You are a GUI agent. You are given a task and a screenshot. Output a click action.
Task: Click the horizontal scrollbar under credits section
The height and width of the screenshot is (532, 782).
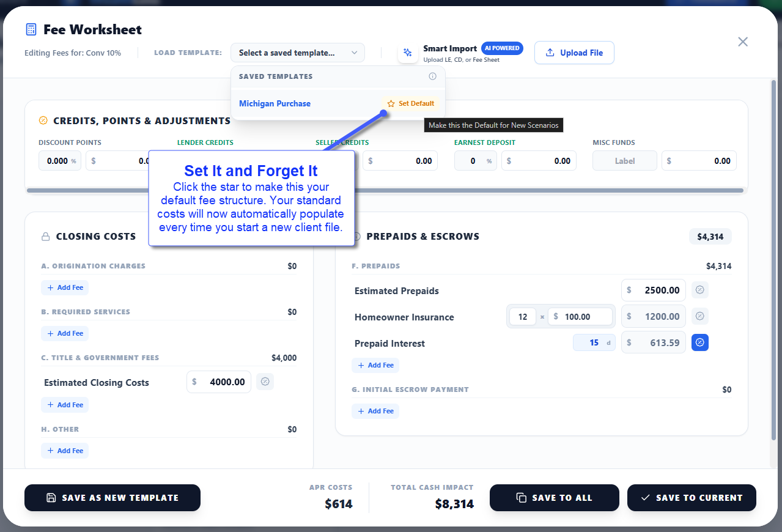tap(385, 190)
